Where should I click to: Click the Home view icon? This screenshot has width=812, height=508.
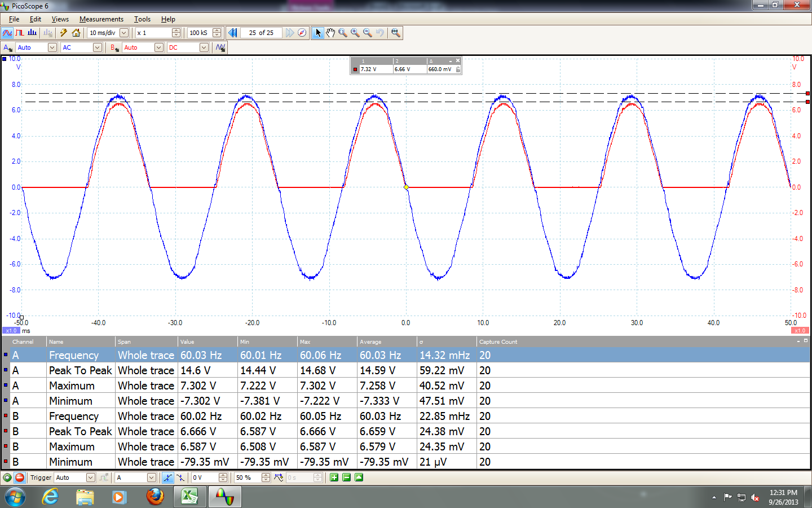coord(76,32)
